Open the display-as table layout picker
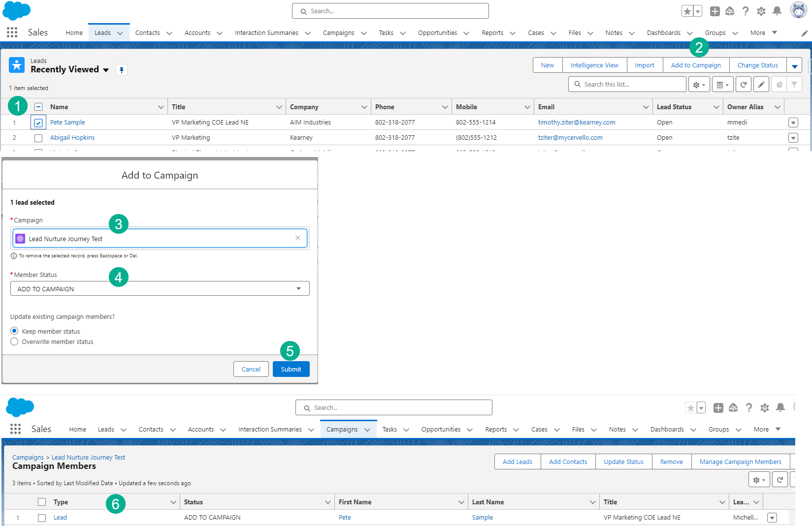 click(x=721, y=84)
